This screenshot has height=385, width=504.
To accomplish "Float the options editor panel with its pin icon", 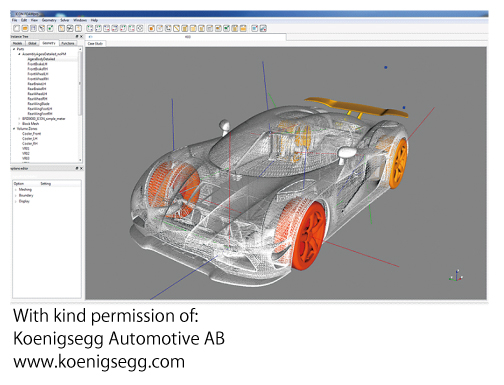I will (77, 169).
